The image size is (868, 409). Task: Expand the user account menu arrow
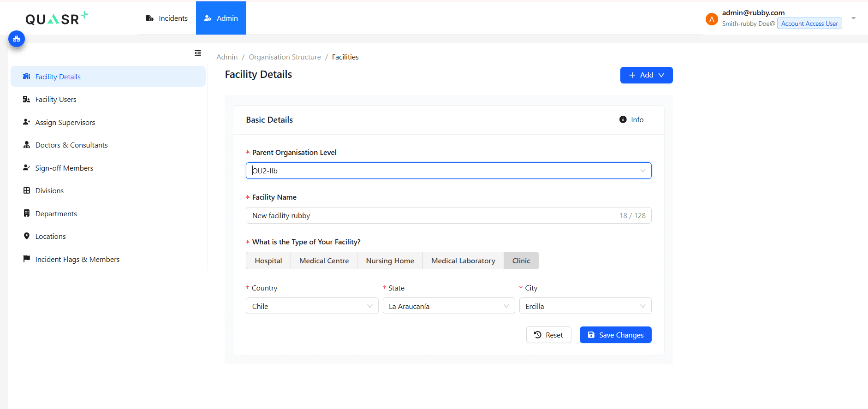click(854, 18)
